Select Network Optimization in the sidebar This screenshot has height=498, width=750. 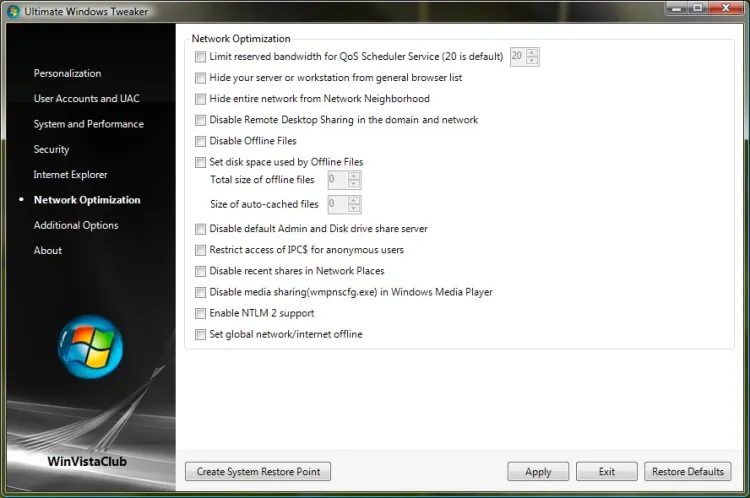coord(87,200)
